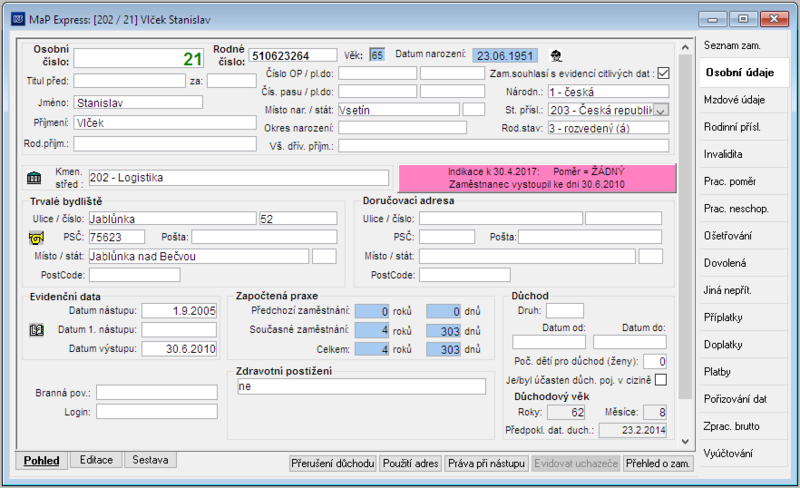Switch to the Editace tab

pos(96,460)
